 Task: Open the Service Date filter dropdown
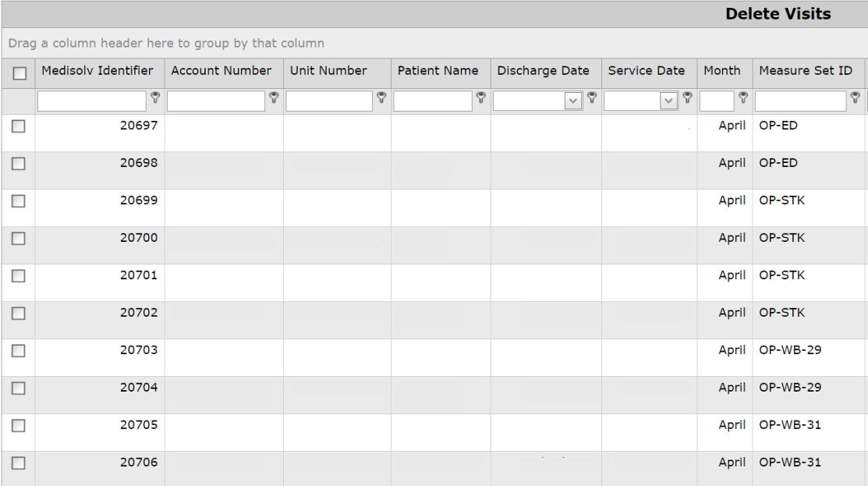pyautogui.click(x=668, y=101)
